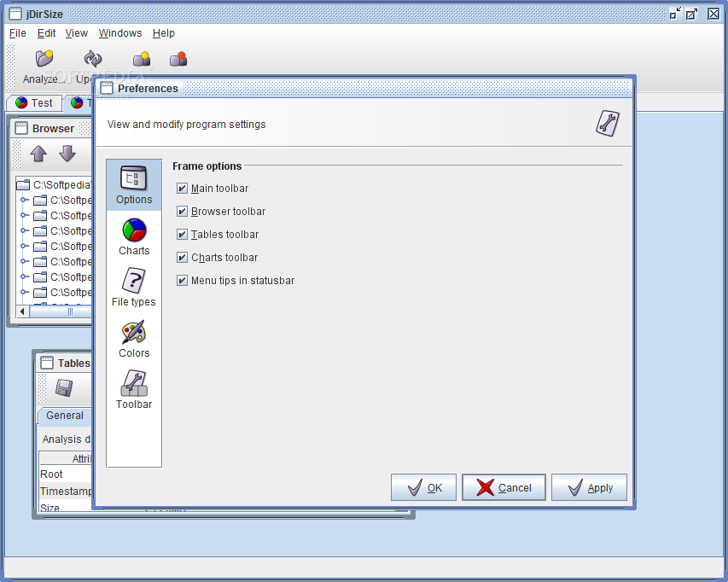The width and height of the screenshot is (728, 582).
Task: Expand the second C:\Softpe subfolder node
Action: 25,215
